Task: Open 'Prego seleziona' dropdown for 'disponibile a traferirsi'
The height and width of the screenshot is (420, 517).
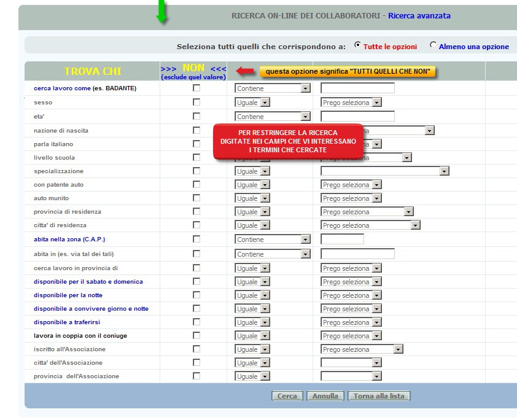Action: pos(351,322)
